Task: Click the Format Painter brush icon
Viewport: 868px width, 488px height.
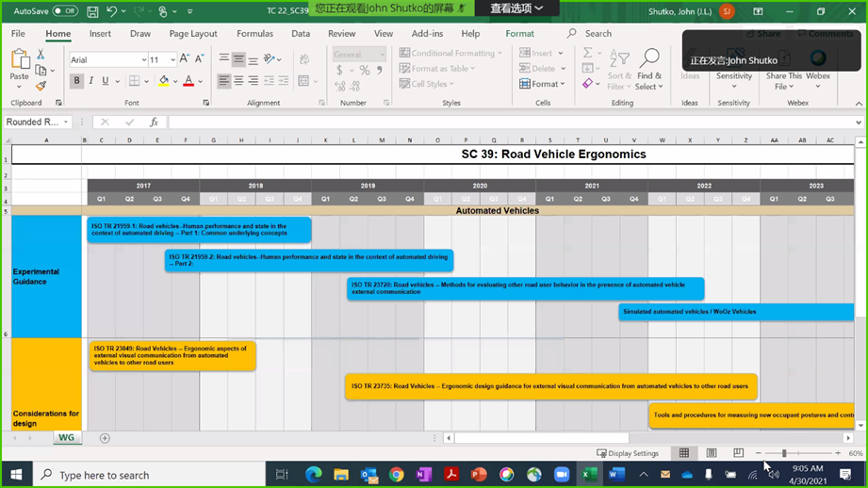Action: (x=41, y=86)
